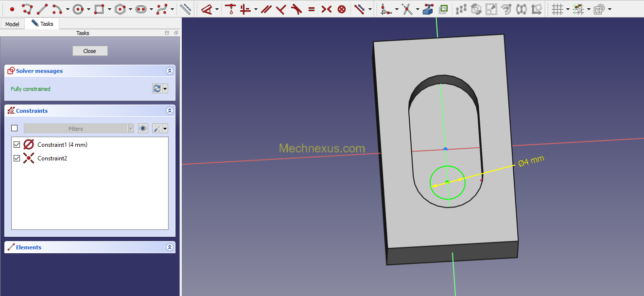Open the solver refresh dropdown arrow
Image resolution: width=644 pixels, height=296 pixels.
coord(165,88)
